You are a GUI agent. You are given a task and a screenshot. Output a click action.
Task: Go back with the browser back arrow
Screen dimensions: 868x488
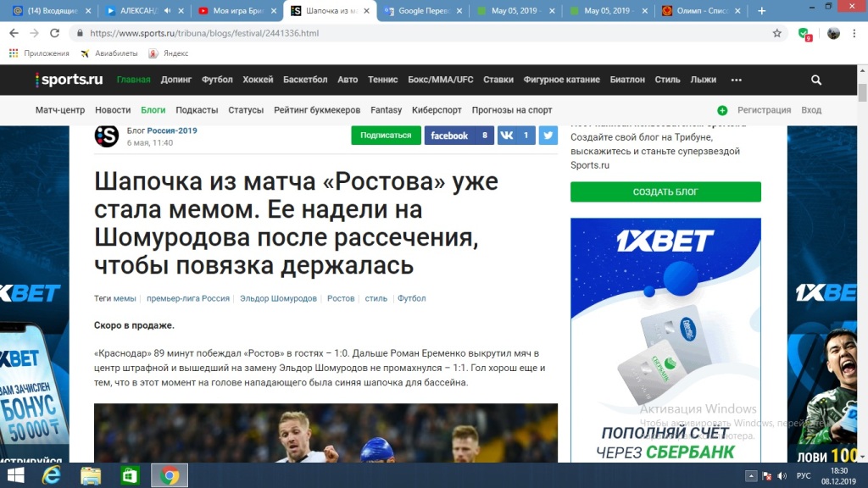tap(14, 33)
